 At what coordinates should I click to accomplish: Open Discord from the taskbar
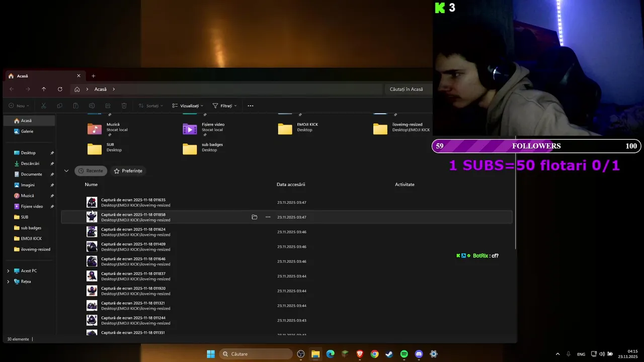(x=419, y=354)
